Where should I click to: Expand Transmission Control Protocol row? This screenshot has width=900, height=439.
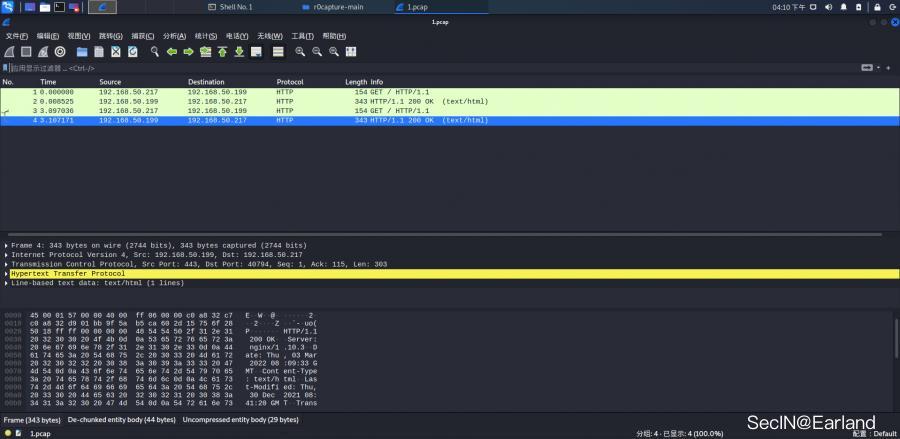(x=6, y=264)
